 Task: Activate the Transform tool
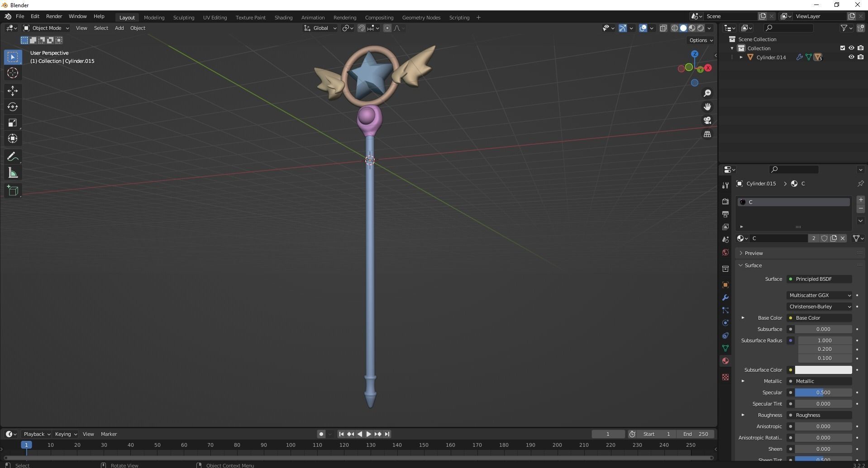tap(13, 138)
